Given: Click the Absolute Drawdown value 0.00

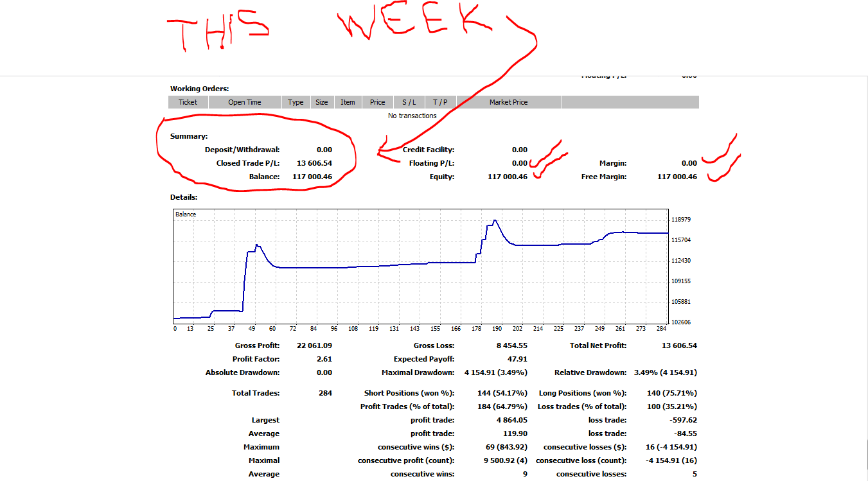Looking at the screenshot, I should (324, 372).
